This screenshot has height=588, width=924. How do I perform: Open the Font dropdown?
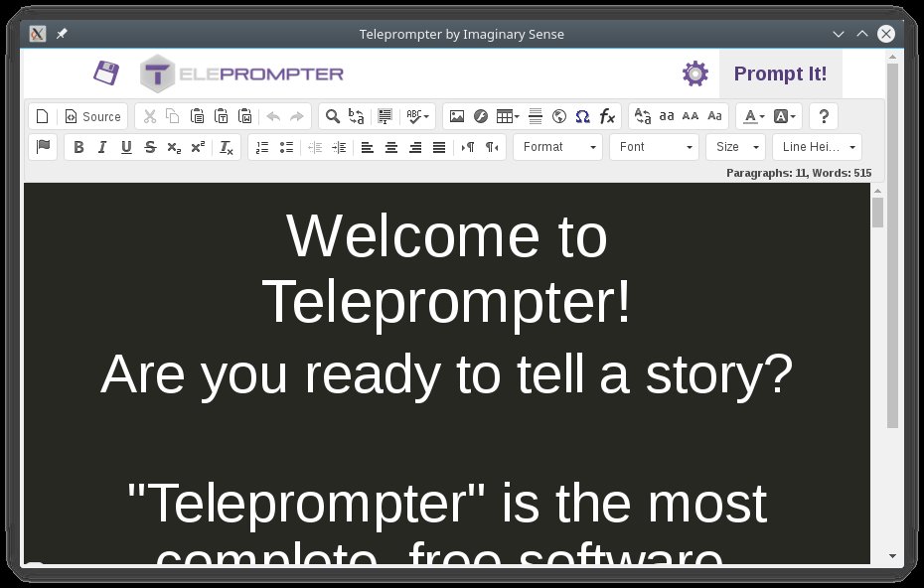pyautogui.click(x=653, y=147)
